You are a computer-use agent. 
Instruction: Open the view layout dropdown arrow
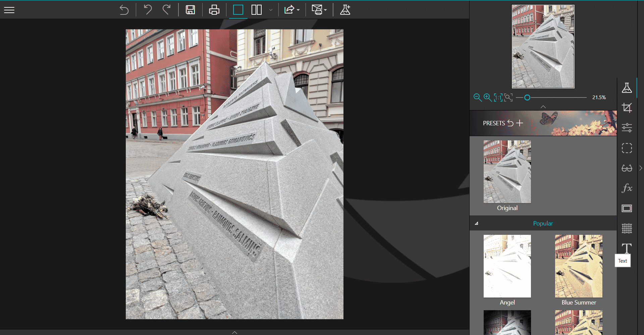coord(271,10)
